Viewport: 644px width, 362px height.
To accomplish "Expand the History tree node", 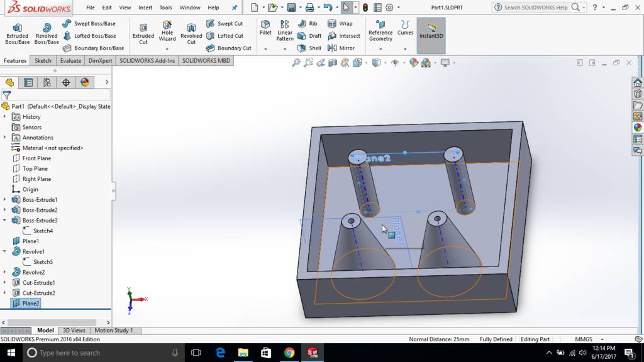I will point(5,116).
